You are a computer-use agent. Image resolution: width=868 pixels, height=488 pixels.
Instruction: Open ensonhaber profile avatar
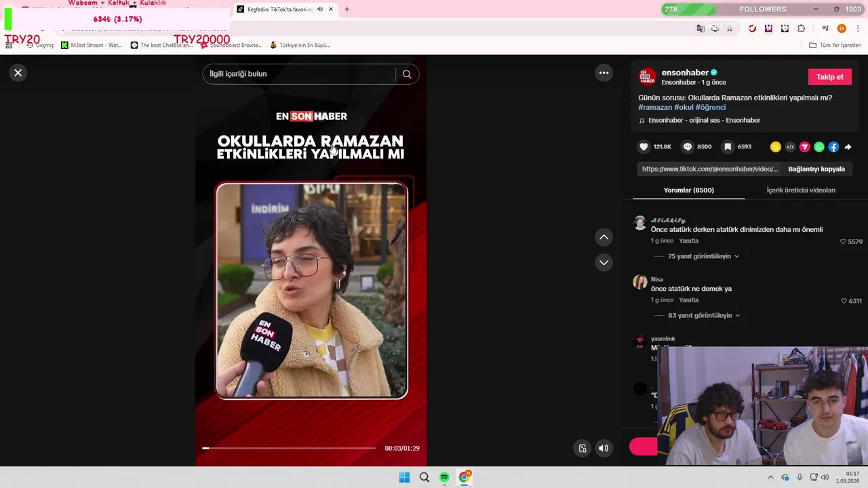[648, 77]
